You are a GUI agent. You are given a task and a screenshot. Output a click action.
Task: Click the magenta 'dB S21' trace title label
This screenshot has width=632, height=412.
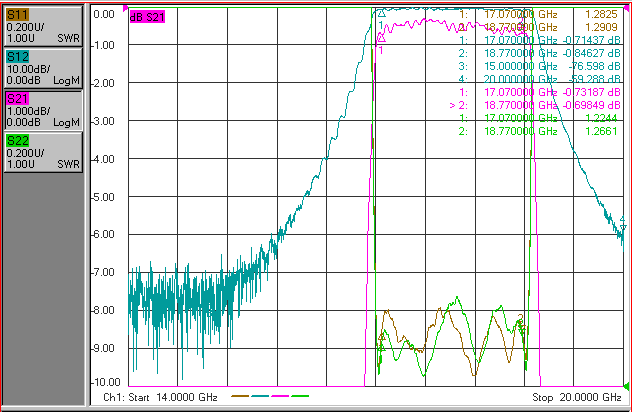[147, 17]
